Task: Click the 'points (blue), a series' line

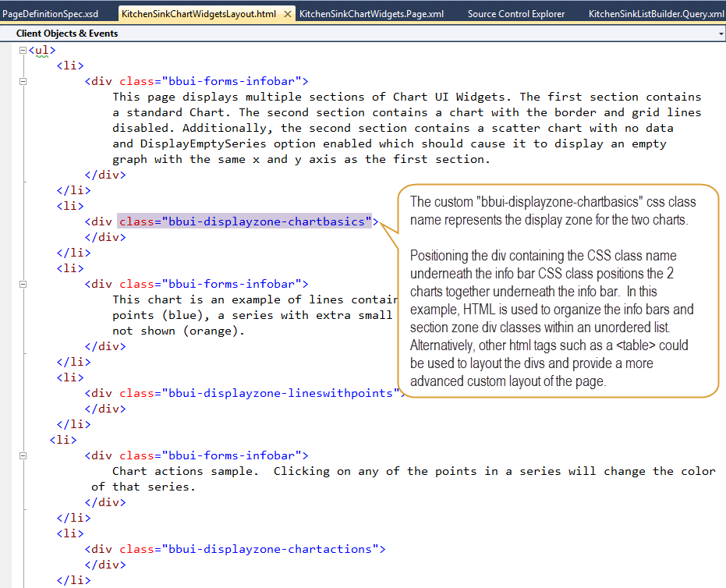Action: 253,316
